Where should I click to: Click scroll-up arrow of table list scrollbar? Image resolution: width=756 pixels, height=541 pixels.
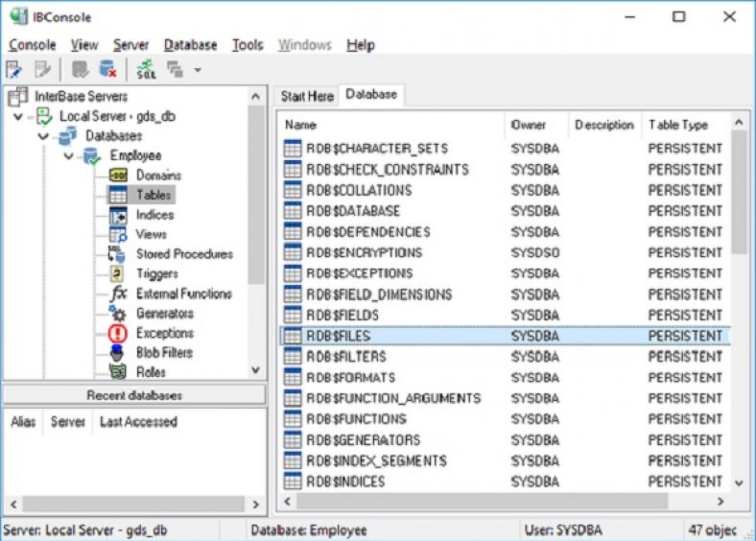click(739, 123)
